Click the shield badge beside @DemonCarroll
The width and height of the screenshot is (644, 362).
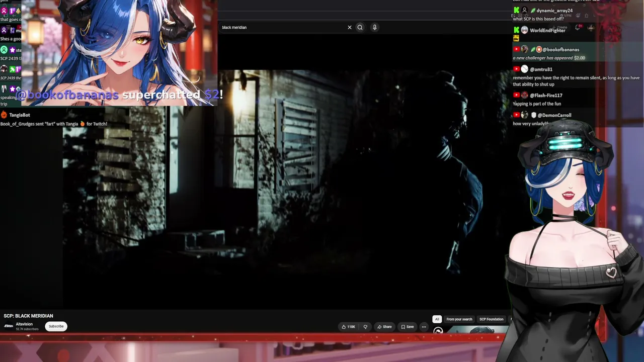(533, 115)
